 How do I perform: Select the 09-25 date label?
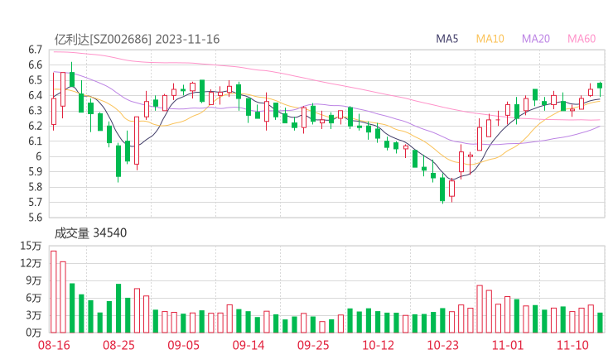(313, 345)
